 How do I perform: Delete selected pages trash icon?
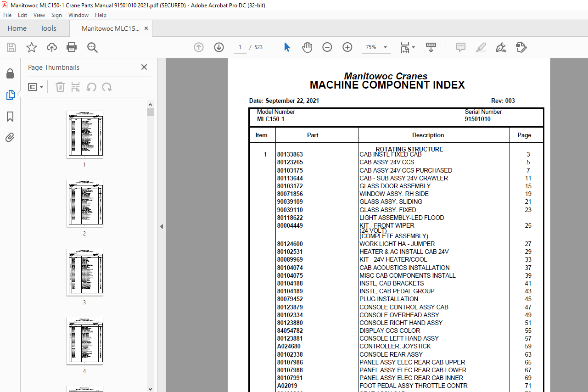tap(60, 87)
